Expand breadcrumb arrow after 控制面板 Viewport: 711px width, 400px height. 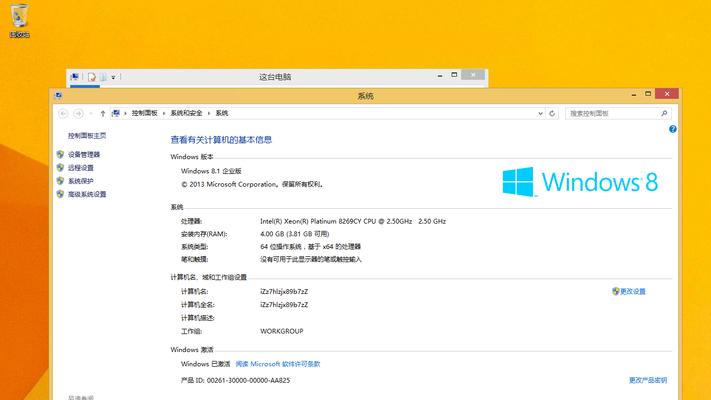(164, 113)
